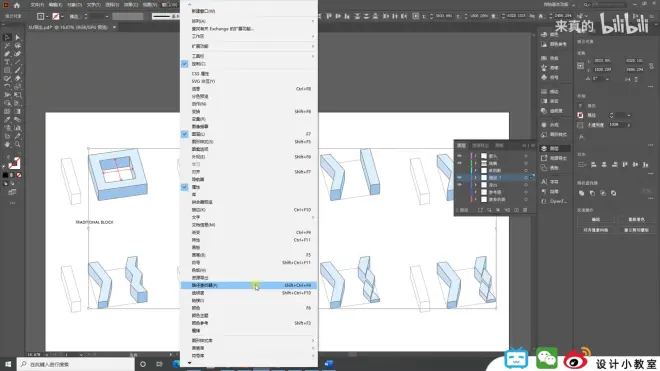Click the Windows search box on taskbar
The width and height of the screenshot is (660, 371).
click(76, 364)
